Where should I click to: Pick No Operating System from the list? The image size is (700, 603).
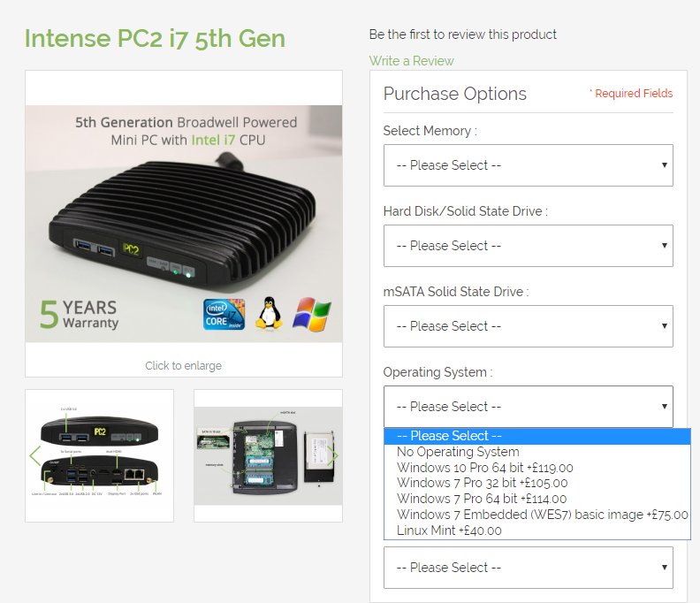tap(458, 452)
